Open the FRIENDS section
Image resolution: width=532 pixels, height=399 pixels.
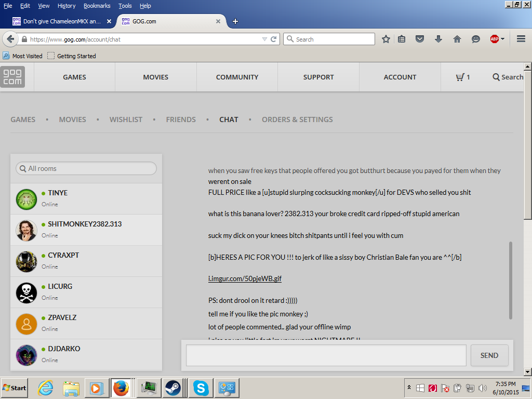pos(181,119)
